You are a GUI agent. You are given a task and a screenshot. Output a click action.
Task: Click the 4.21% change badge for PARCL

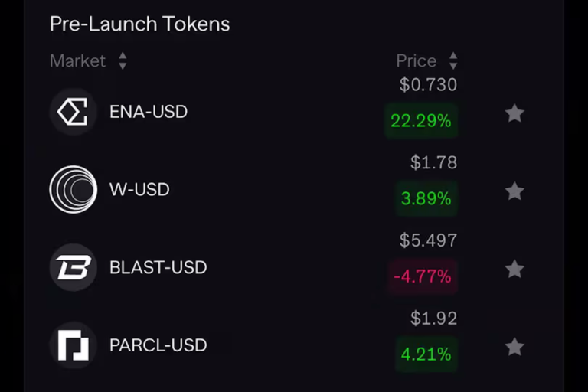(x=426, y=354)
